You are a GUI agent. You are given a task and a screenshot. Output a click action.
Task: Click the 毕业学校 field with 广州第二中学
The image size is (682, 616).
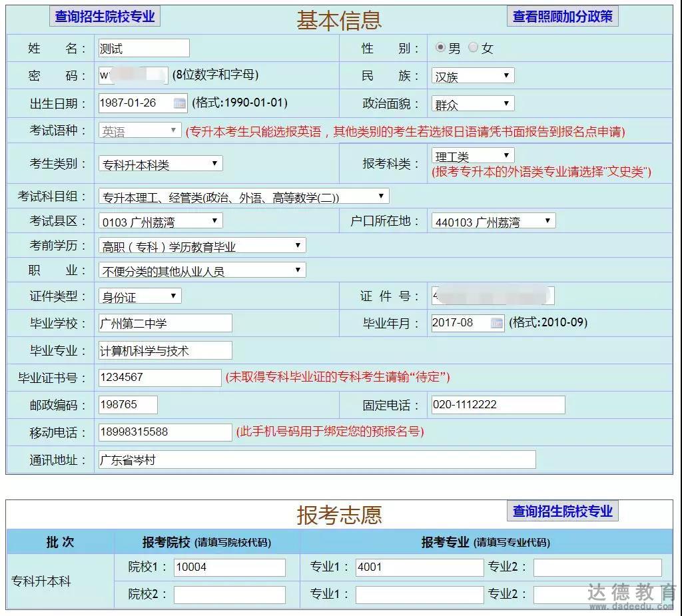click(165, 323)
